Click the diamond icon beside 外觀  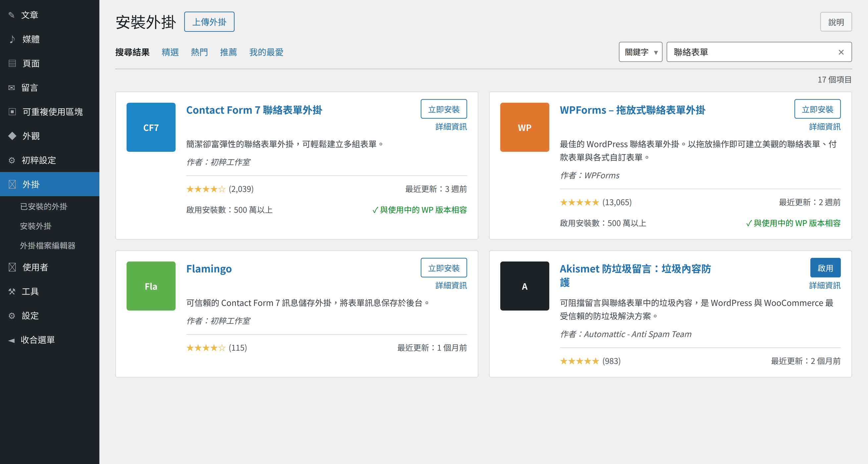pyautogui.click(x=12, y=136)
